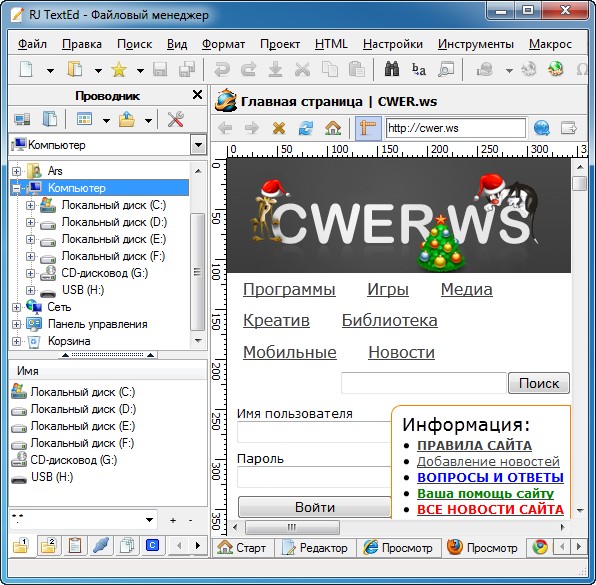The width and height of the screenshot is (596, 585).
Task: Click the paste clipboard icon in toolbar
Action: point(357,70)
